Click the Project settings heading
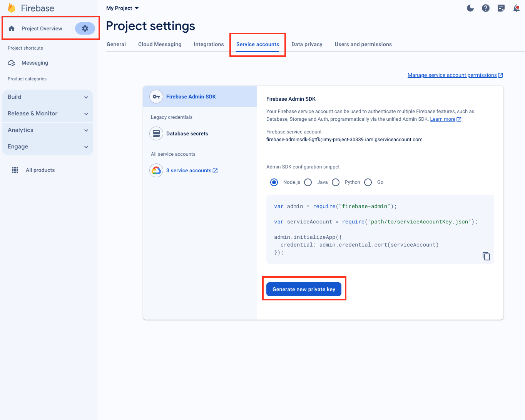Screen dimensions: 525x420 (150, 26)
